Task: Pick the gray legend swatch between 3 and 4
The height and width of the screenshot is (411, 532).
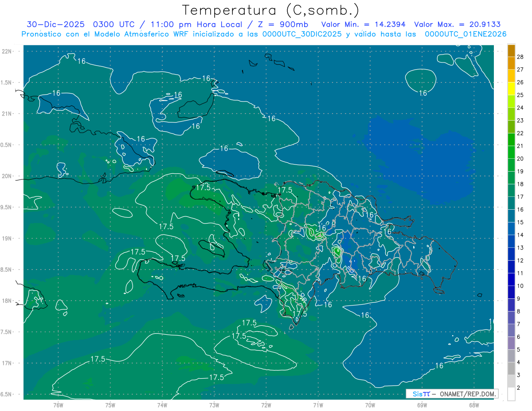Action: point(511,369)
